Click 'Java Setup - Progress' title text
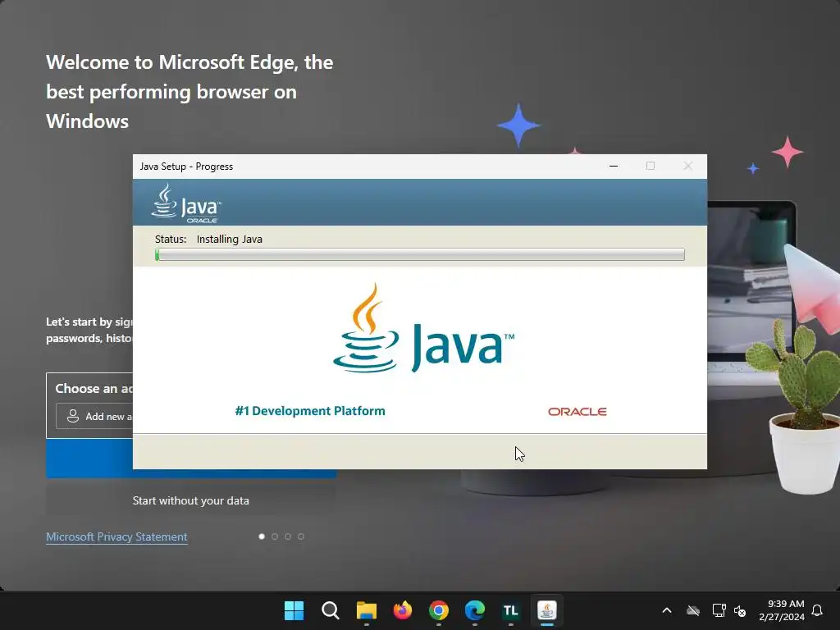Screen dimensions: 840x630 pyautogui.click(x=186, y=166)
